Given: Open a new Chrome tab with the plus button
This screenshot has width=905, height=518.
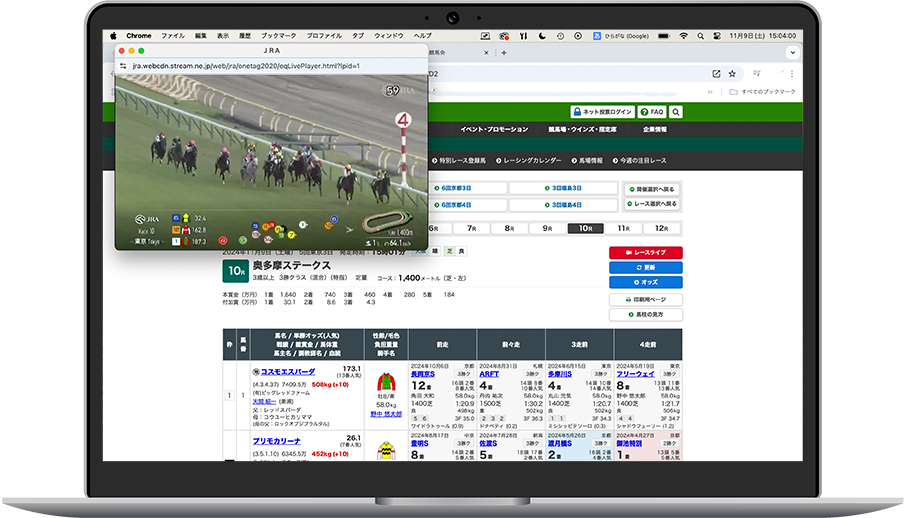Looking at the screenshot, I should 503,52.
